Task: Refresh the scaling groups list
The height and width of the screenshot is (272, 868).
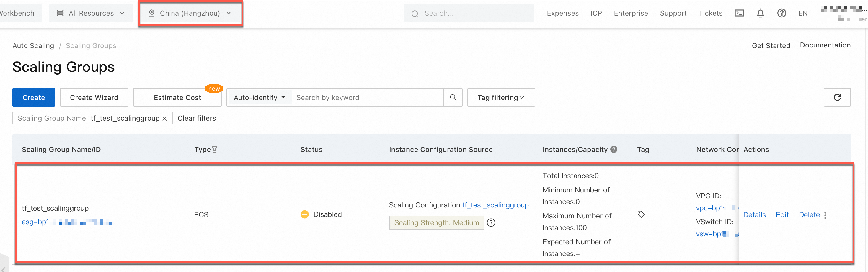Action: click(837, 97)
